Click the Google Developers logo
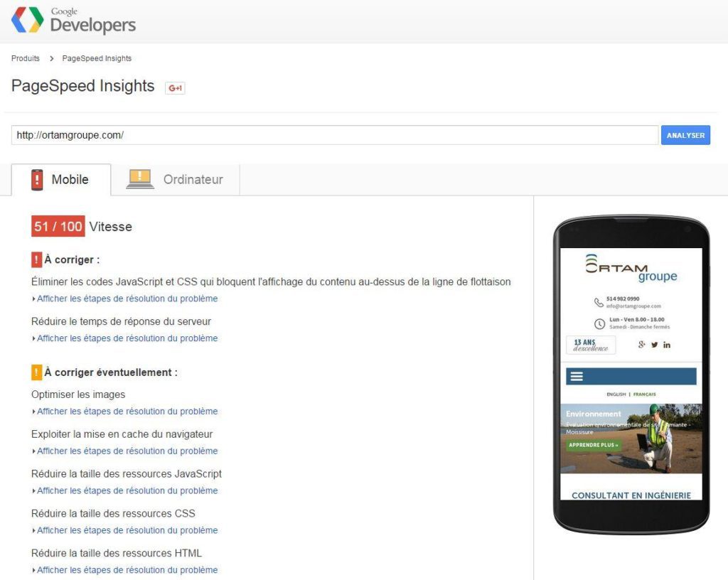Screen dimensions: 728x580 pyautogui.click(x=73, y=21)
